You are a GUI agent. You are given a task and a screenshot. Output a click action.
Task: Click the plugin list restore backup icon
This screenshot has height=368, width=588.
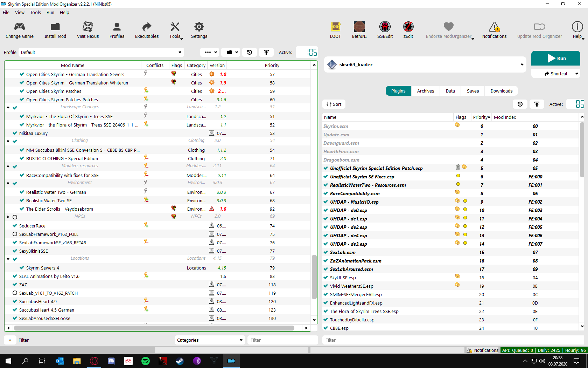pyautogui.click(x=520, y=104)
